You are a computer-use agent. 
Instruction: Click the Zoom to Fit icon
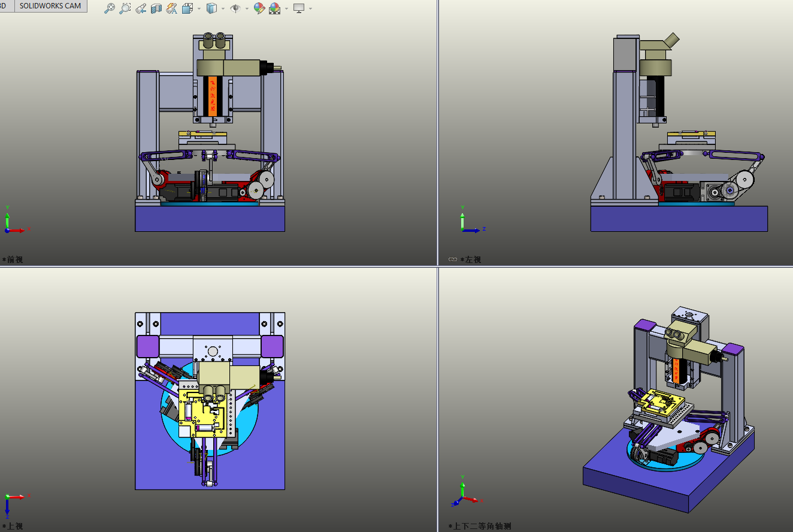click(110, 8)
